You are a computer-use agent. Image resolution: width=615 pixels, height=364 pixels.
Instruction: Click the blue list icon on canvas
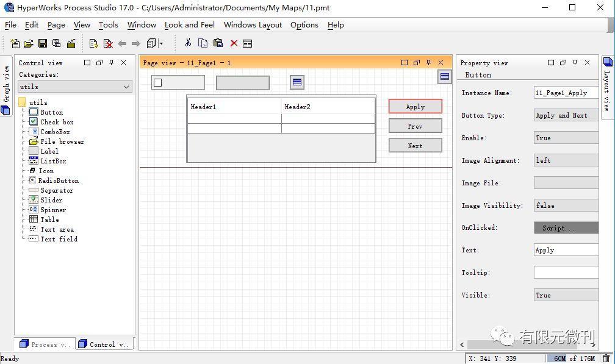(x=297, y=82)
